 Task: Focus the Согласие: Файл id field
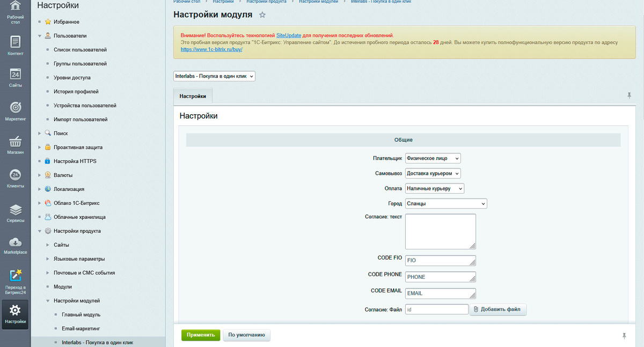point(437,309)
